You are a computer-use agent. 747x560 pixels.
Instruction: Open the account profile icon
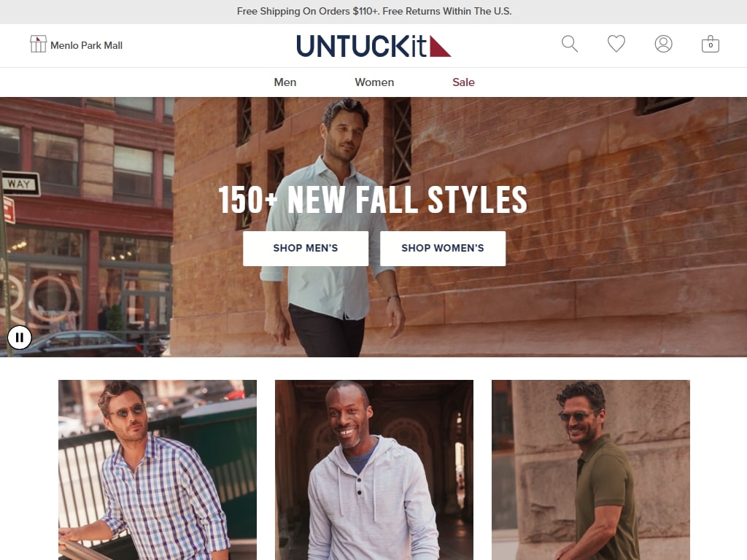[663, 44]
